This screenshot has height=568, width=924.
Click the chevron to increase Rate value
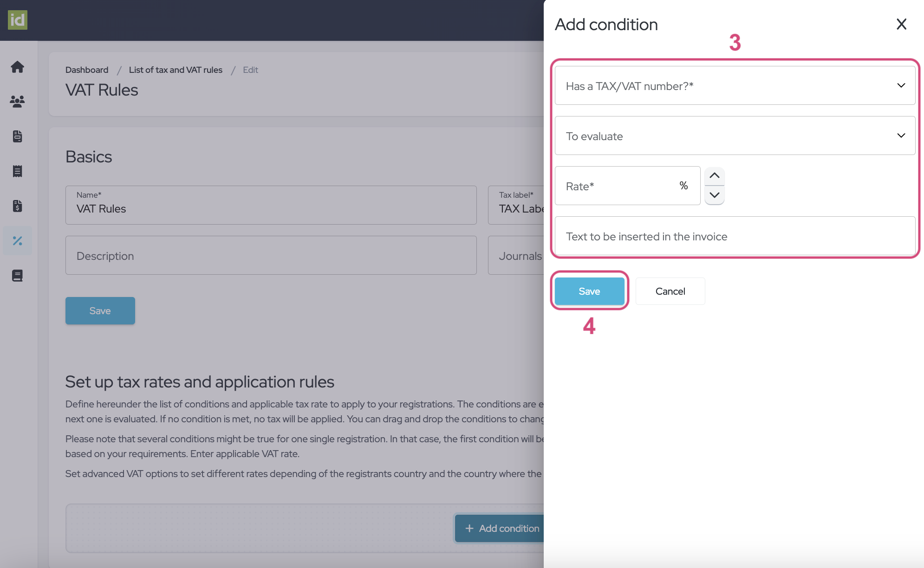pos(714,175)
